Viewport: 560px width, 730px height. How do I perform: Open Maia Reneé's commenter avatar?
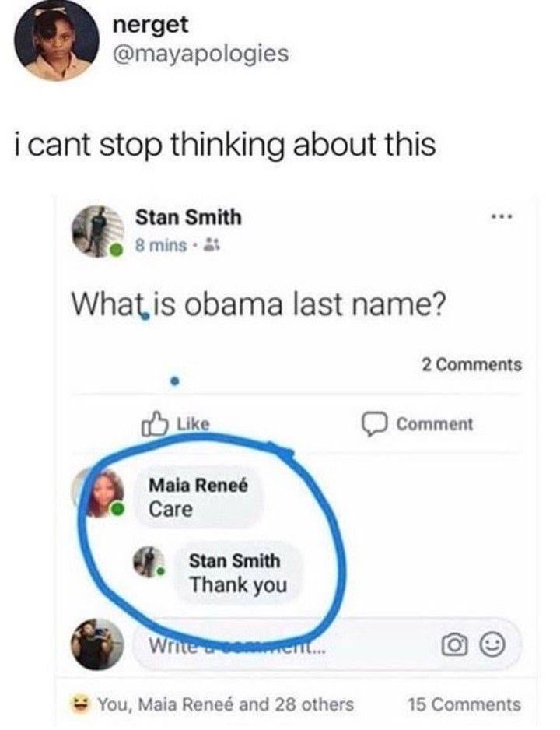[x=99, y=492]
